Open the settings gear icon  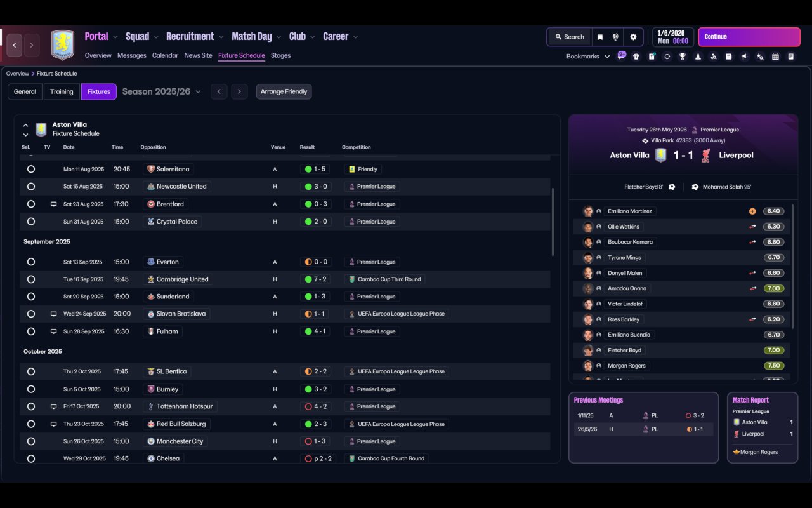pos(633,37)
